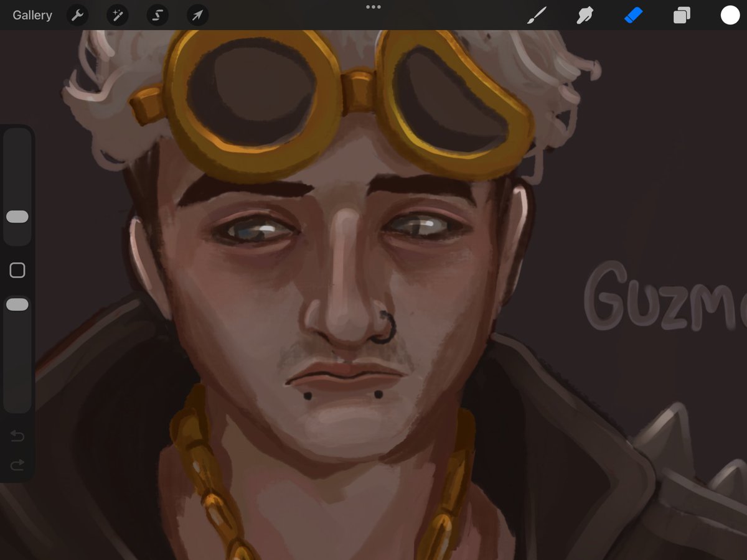
Task: Select the Eraser tool
Action: click(633, 15)
